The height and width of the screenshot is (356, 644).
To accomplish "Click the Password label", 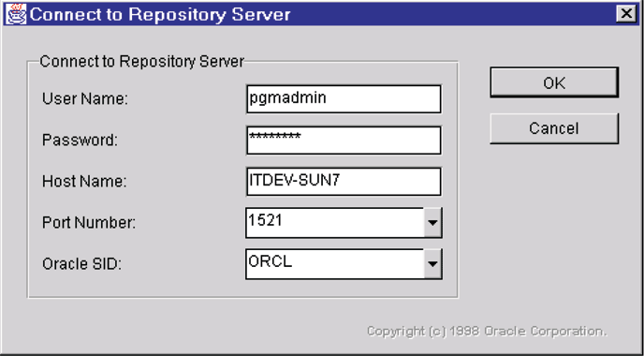I will [80, 141].
